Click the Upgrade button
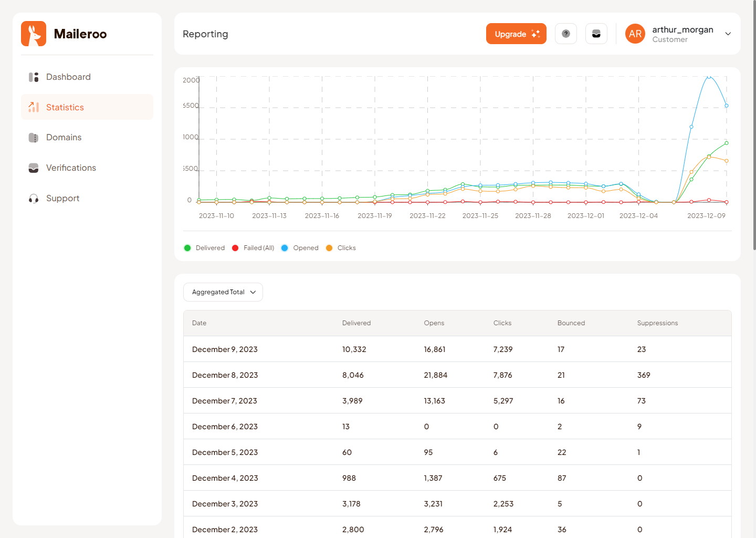The height and width of the screenshot is (538, 756). (x=516, y=34)
